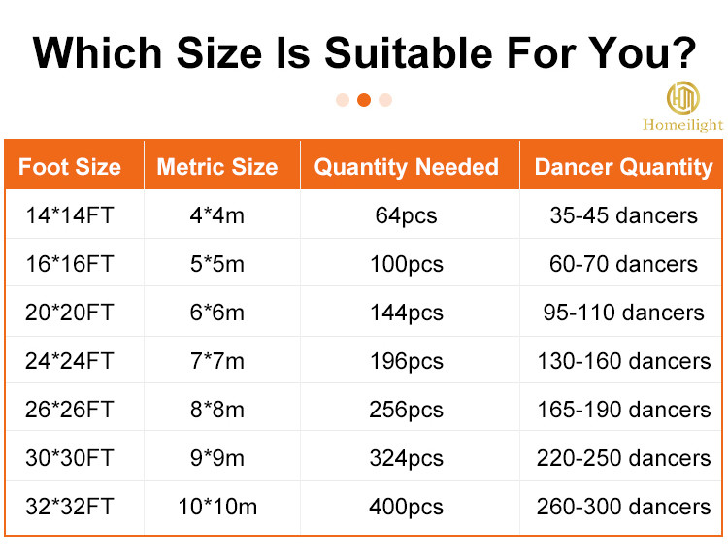Viewport: 728px width, 560px height.
Task: Click the Foot Size column header
Action: (70, 167)
